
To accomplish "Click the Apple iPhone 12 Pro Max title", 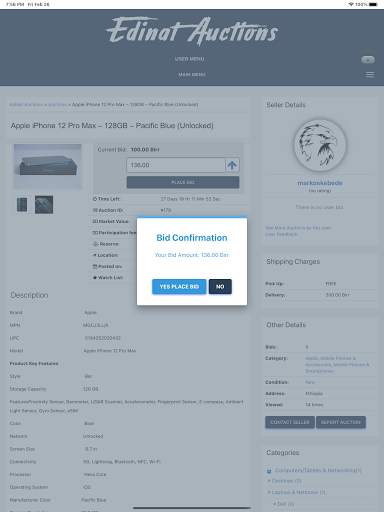I will [112, 126].
